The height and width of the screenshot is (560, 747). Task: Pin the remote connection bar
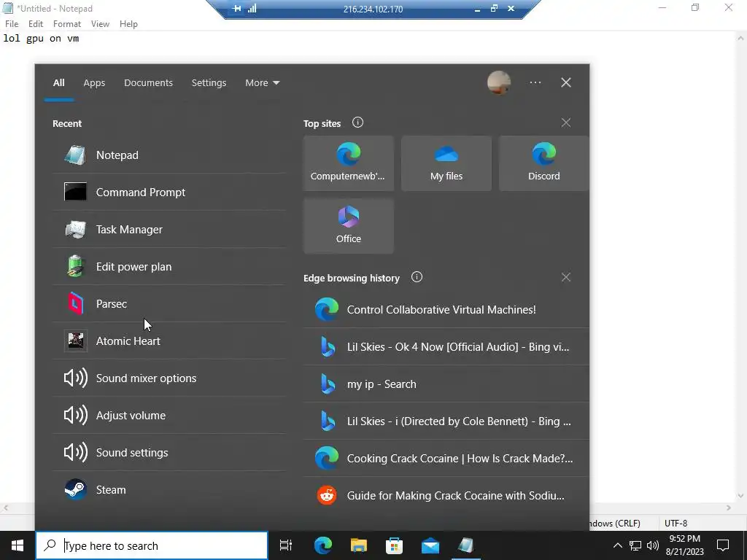tap(237, 9)
